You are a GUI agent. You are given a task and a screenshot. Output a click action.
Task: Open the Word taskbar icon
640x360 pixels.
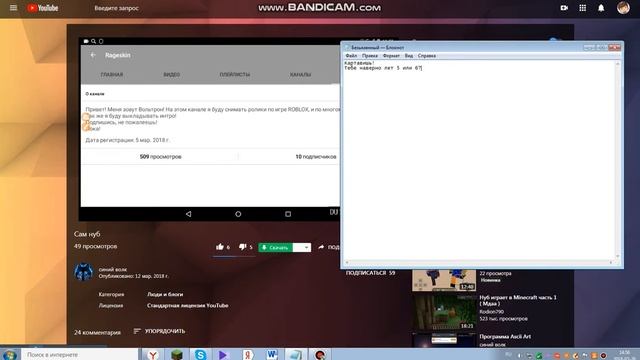pyautogui.click(x=272, y=354)
